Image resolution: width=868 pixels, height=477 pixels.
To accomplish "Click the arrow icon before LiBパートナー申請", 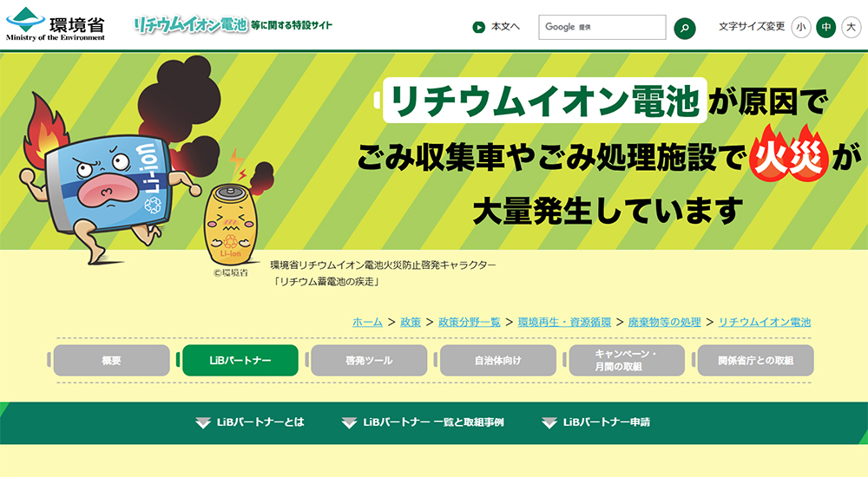I will pyautogui.click(x=549, y=422).
